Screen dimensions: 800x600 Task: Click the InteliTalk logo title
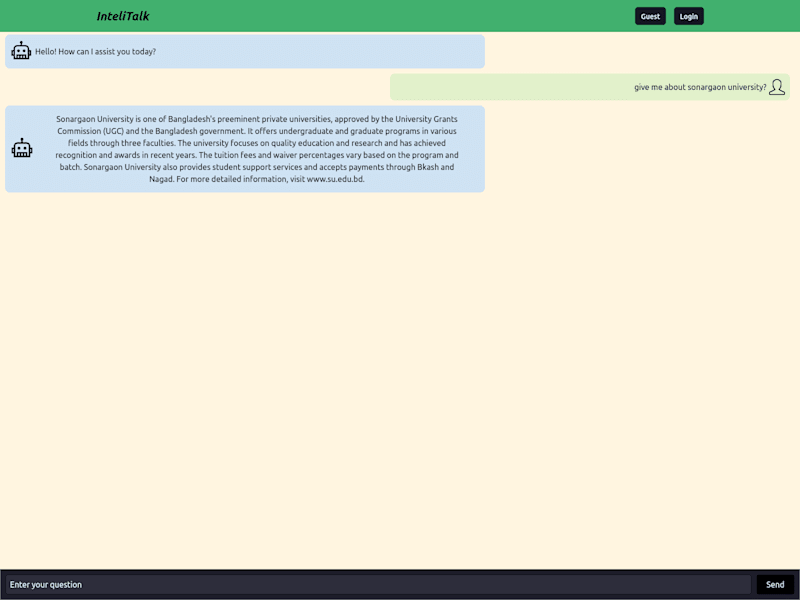click(x=123, y=16)
